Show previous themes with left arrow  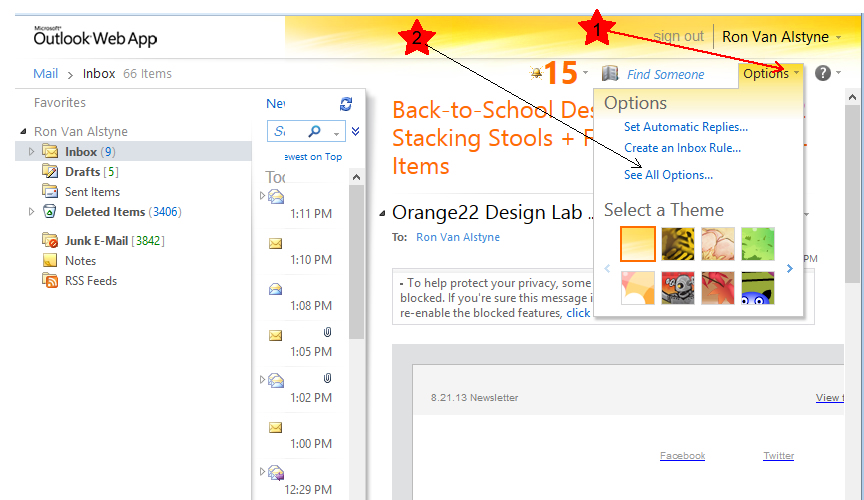pyautogui.click(x=607, y=268)
